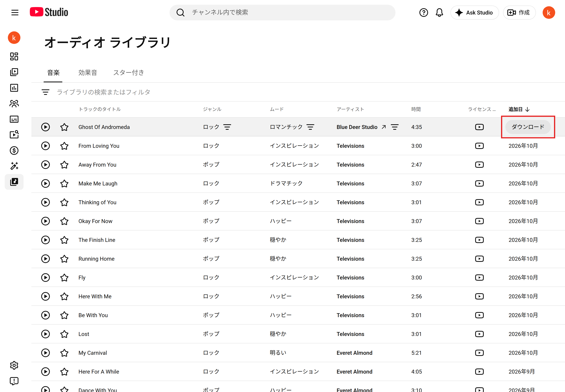Viewport: 565px width, 392px height.
Task: Play My Carnival track
Action: (x=45, y=353)
